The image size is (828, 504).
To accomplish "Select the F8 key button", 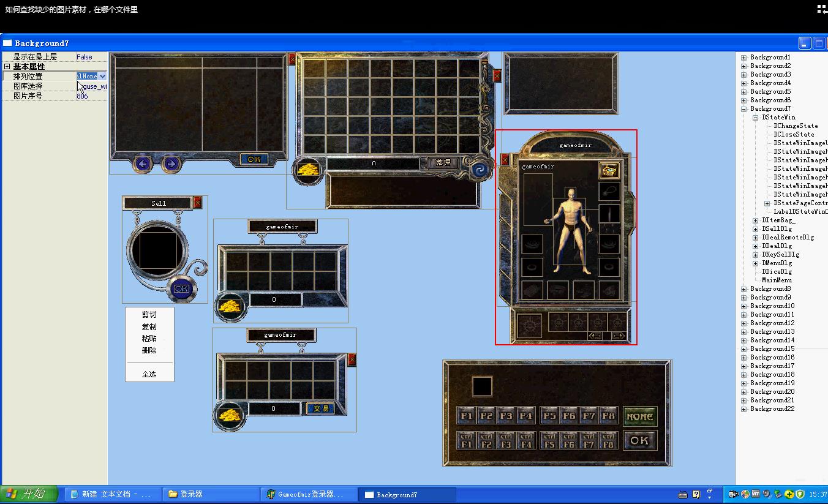I will tap(608, 416).
